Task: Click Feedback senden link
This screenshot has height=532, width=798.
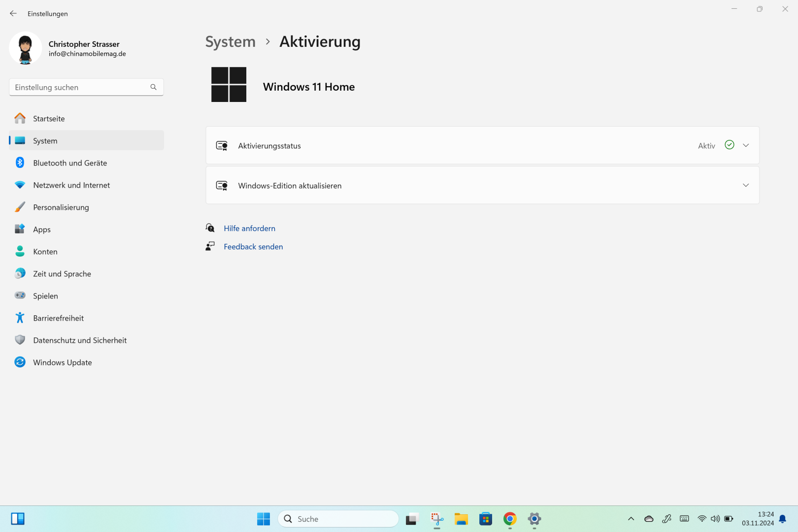Action: [253, 247]
